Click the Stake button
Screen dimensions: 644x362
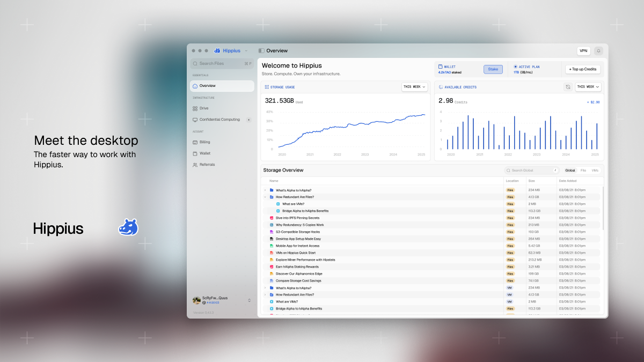[493, 69]
